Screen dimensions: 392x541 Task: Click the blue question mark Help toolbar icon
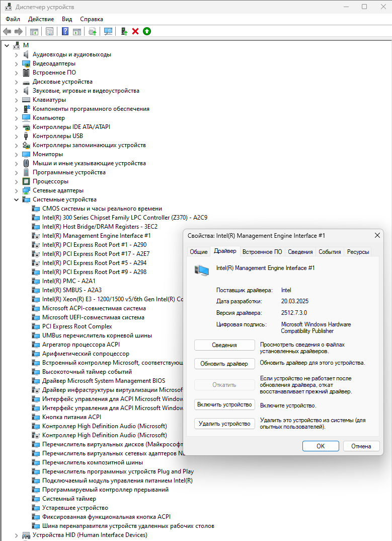click(x=65, y=31)
